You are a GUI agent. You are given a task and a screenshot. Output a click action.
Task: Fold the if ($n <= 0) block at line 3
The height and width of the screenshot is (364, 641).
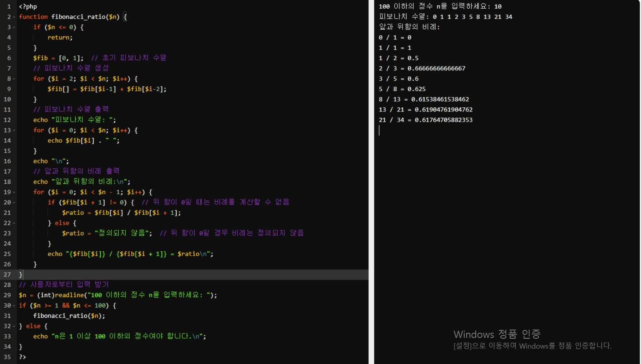pyautogui.click(x=14, y=27)
